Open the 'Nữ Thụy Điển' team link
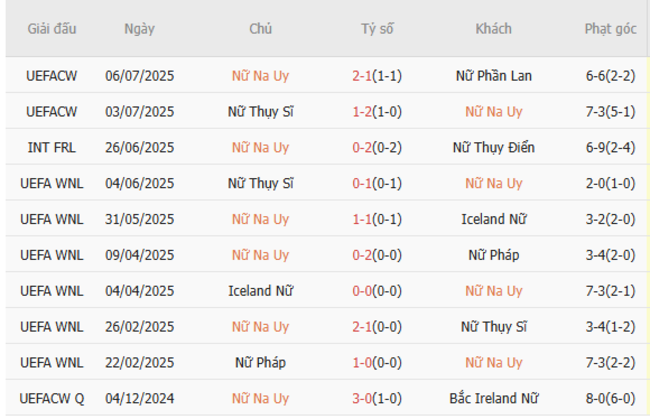Viewport: 650px width, 419px height. coord(493,148)
